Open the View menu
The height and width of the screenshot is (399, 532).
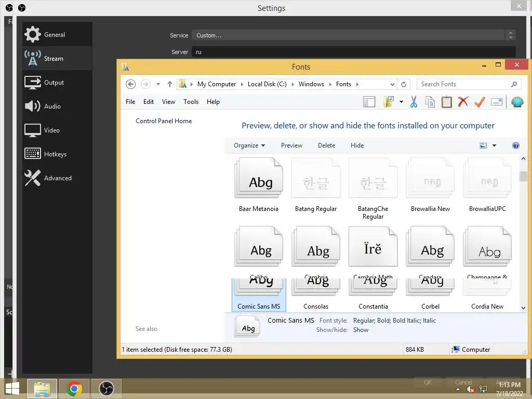(168, 102)
